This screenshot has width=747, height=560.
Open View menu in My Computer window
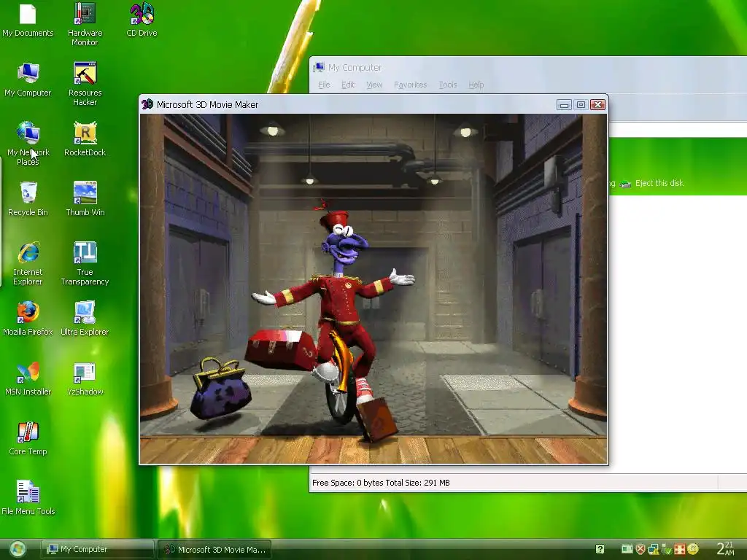tap(374, 85)
